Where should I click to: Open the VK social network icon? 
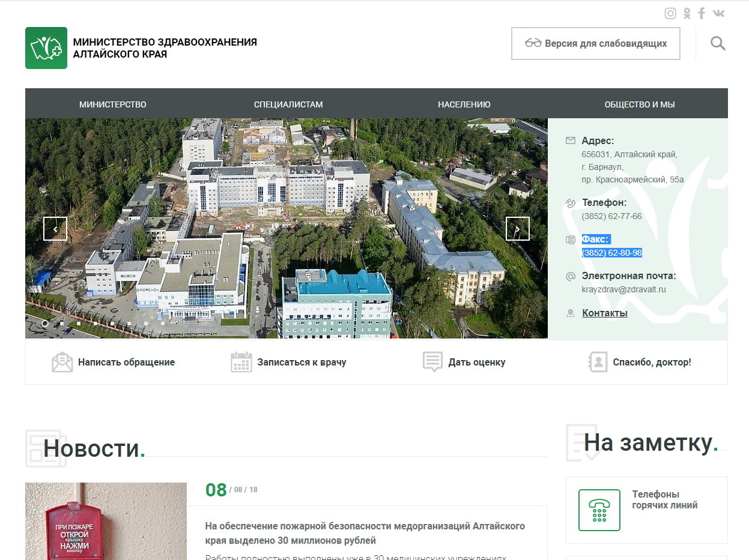719,13
